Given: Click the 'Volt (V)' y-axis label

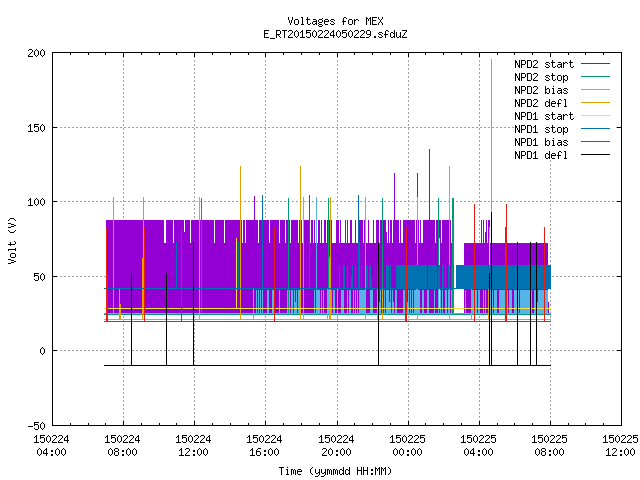Looking at the screenshot, I should coord(13,240).
